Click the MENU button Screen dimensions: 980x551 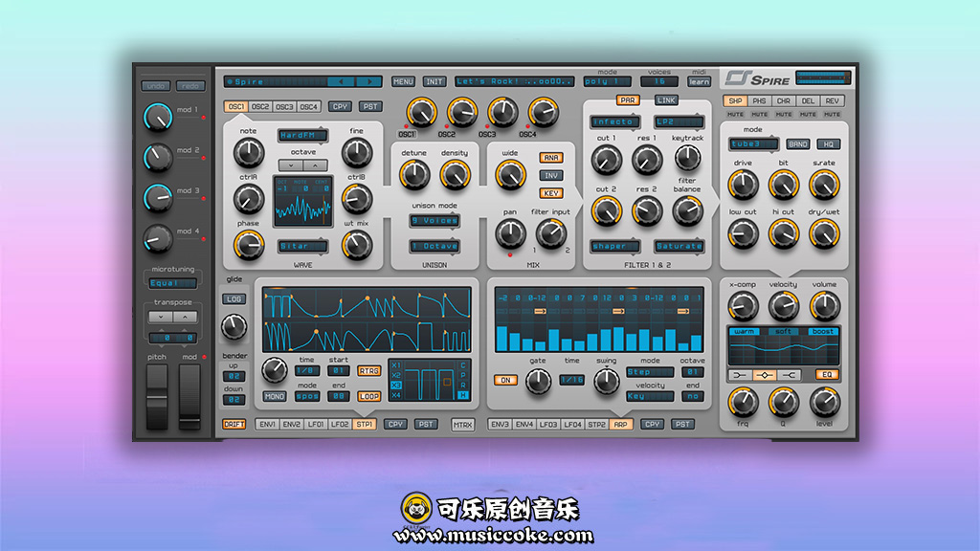[403, 81]
